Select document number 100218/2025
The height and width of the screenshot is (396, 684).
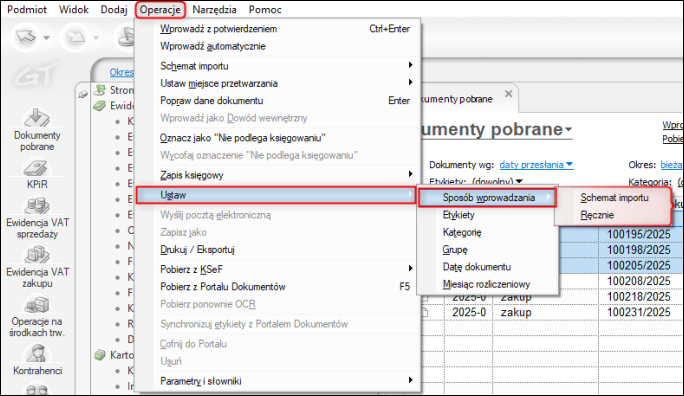[x=639, y=297]
